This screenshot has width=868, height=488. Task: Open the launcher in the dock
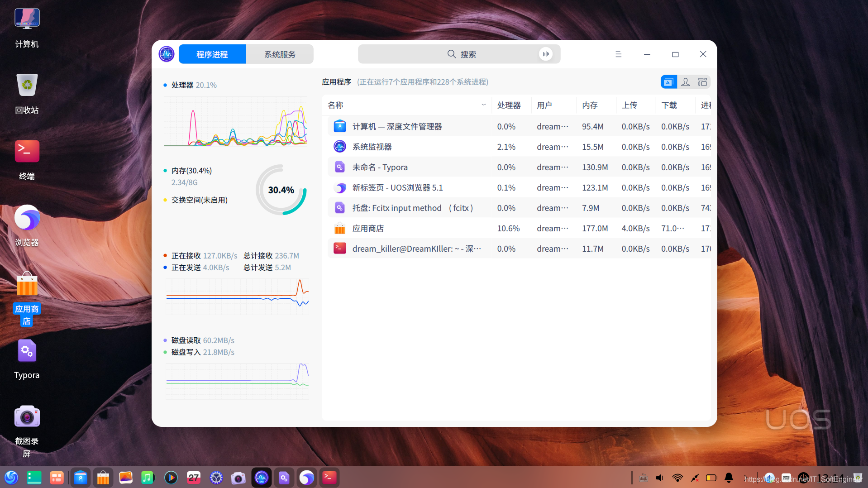(11, 478)
